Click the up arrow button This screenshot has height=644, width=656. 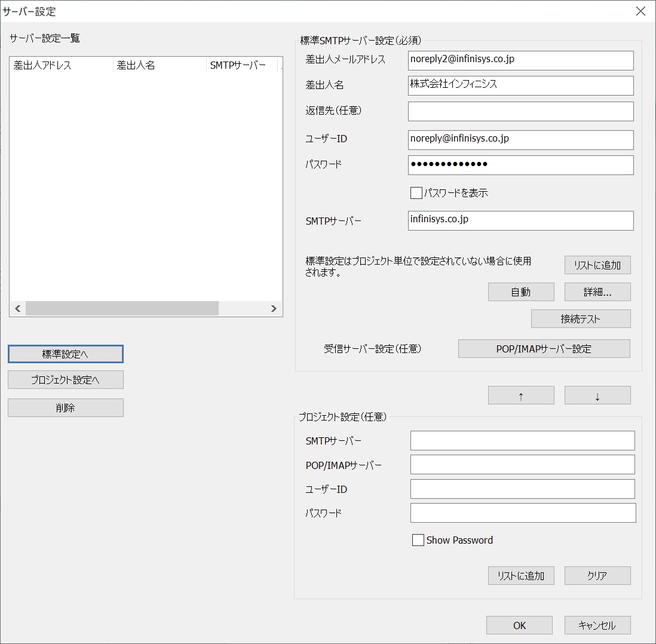521,395
